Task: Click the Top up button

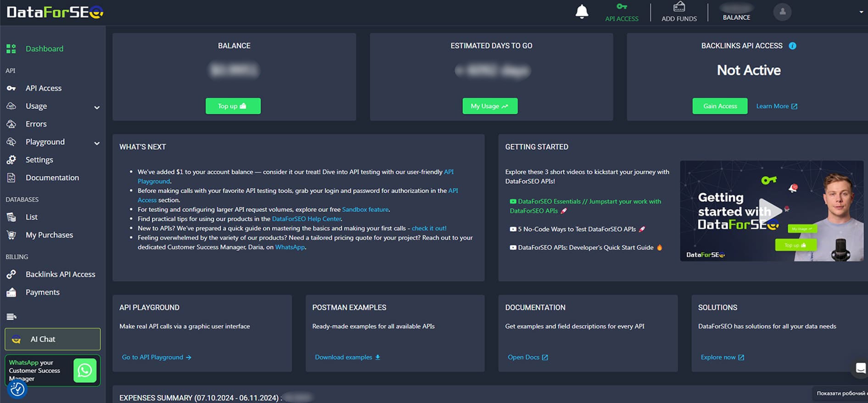Action: tap(233, 106)
